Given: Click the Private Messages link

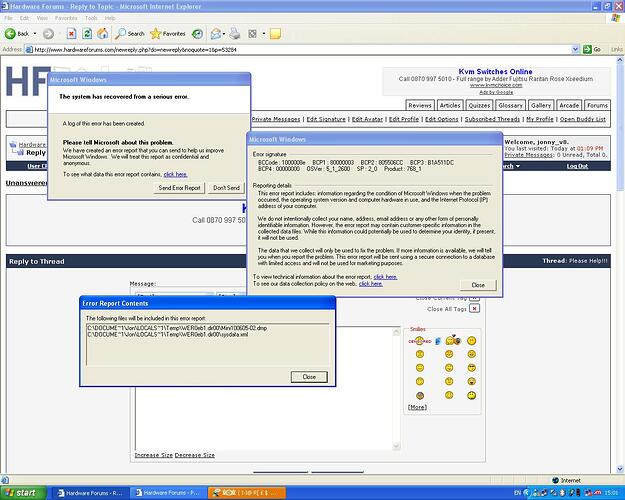Looking at the screenshot, I should 276,119.
